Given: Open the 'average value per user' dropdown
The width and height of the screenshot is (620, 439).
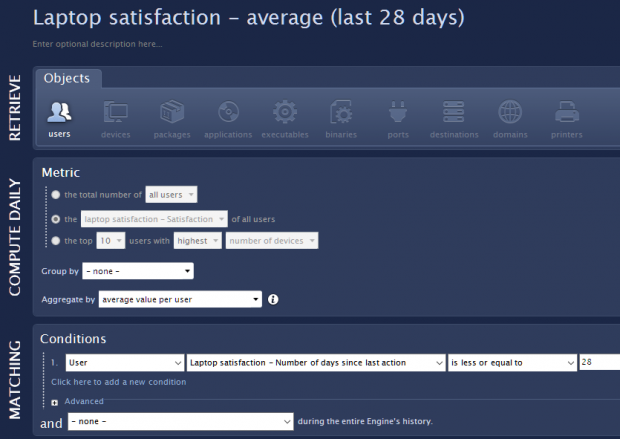Looking at the screenshot, I should pos(180,299).
